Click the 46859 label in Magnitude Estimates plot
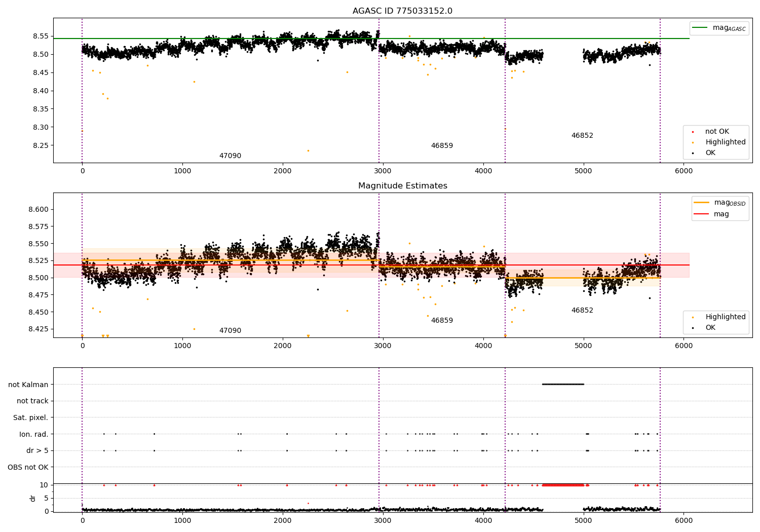This screenshot has height=532, width=760. pyautogui.click(x=442, y=321)
